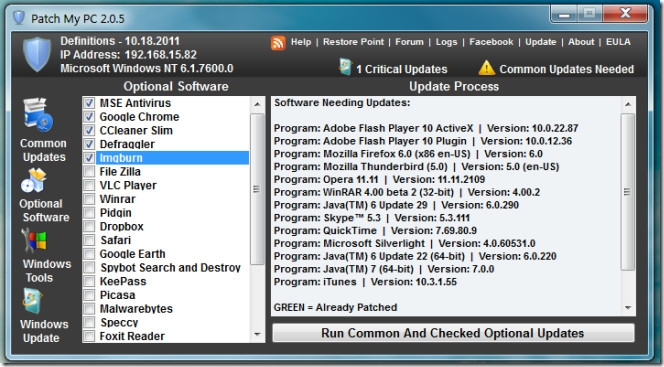Check the Speccy checkbox
Image resolution: width=664 pixels, height=367 pixels.
89,322
